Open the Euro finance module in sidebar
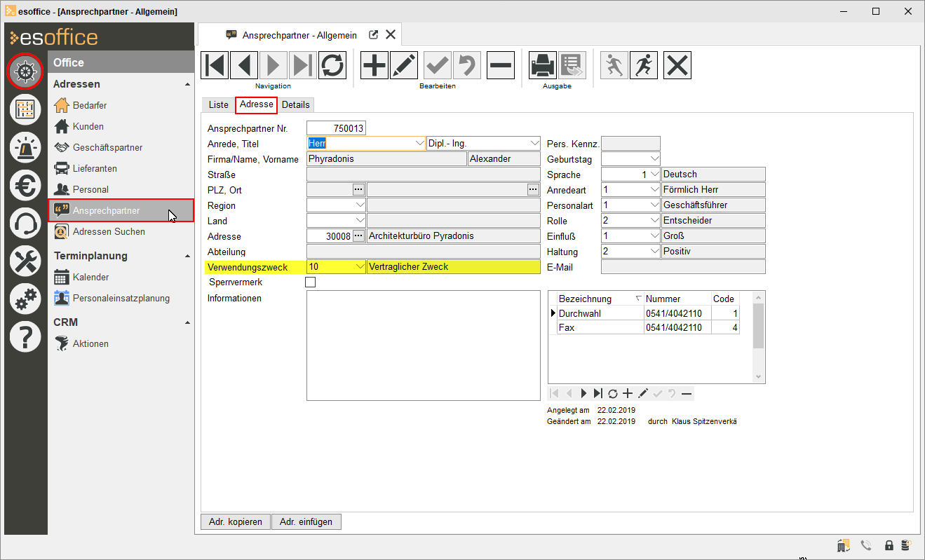 [25, 186]
